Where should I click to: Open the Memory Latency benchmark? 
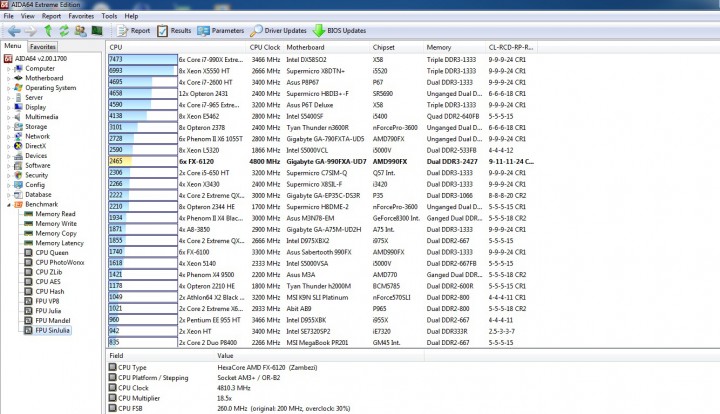coord(59,243)
